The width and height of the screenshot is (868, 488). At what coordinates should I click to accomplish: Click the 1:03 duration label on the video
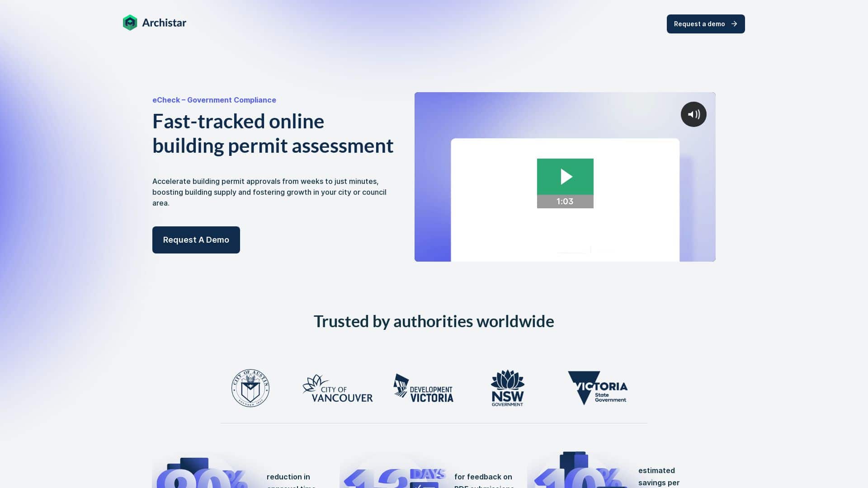[565, 201]
